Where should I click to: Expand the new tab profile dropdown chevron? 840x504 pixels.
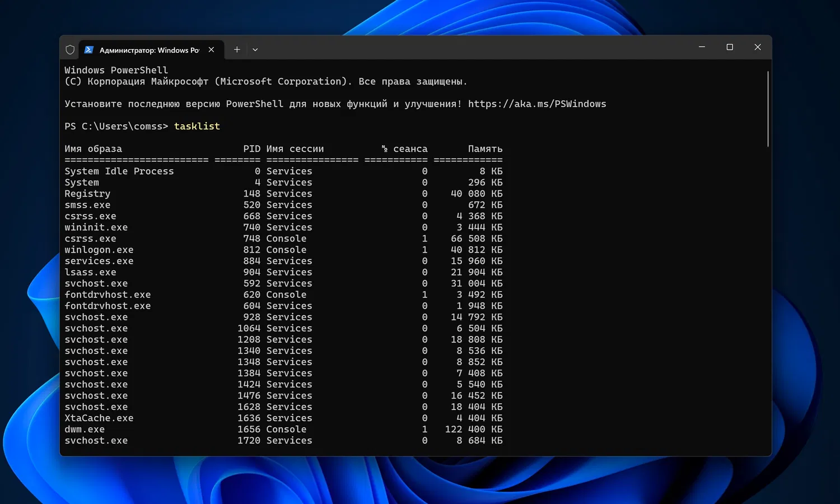tap(255, 50)
